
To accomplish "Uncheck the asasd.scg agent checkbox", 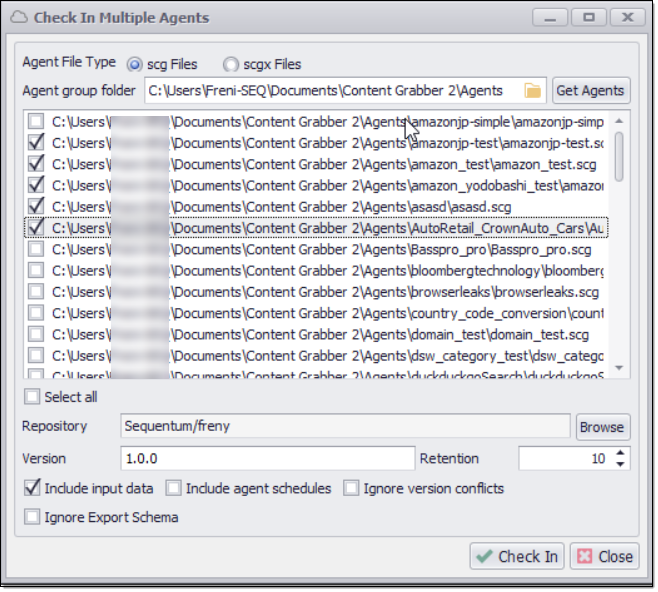I will click(x=36, y=206).
